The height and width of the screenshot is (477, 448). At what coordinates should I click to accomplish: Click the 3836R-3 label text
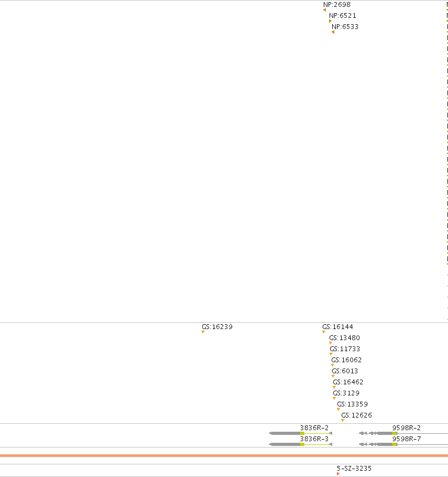[x=314, y=439]
